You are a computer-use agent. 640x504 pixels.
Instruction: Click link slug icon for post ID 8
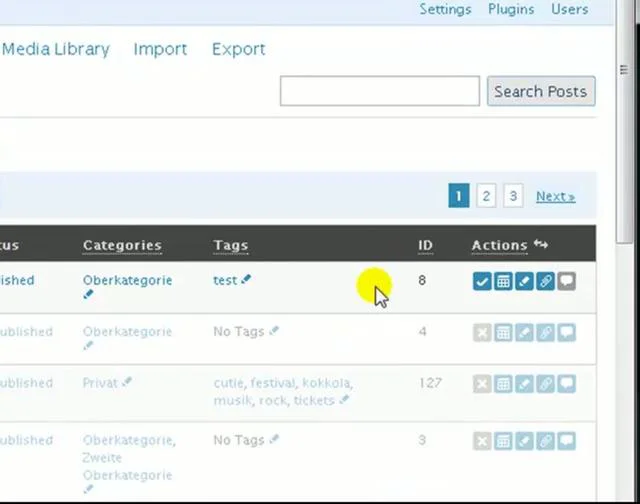pyautogui.click(x=546, y=281)
